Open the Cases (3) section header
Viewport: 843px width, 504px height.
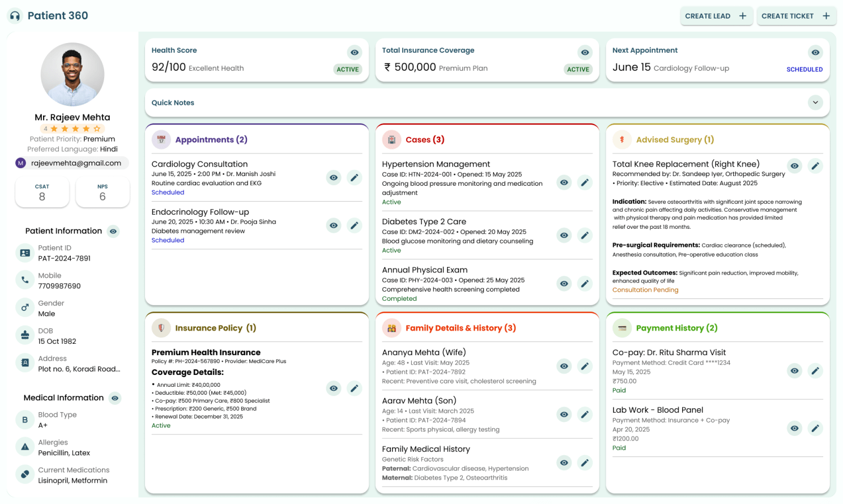[x=425, y=140]
